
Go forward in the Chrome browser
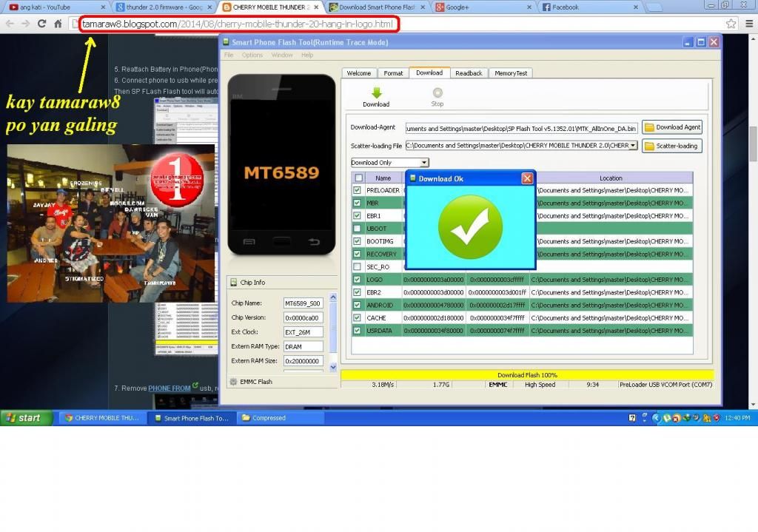point(25,23)
